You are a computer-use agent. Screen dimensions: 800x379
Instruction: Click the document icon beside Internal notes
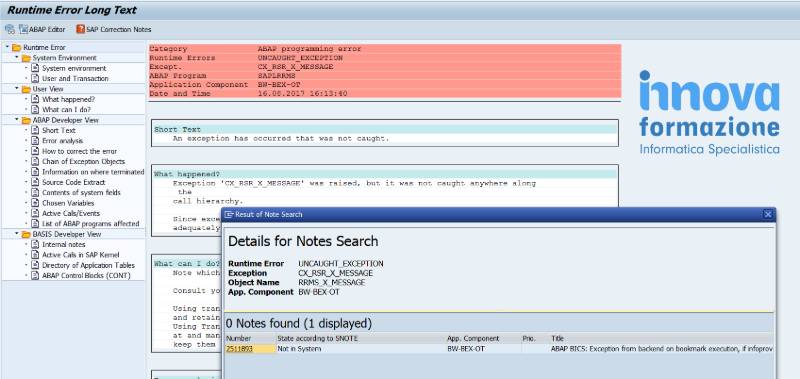(x=35, y=244)
